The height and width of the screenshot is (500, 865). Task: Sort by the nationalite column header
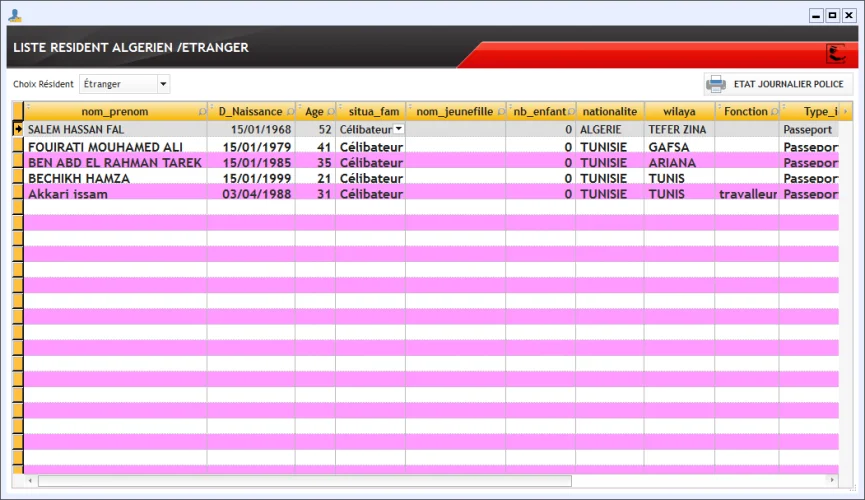point(609,112)
